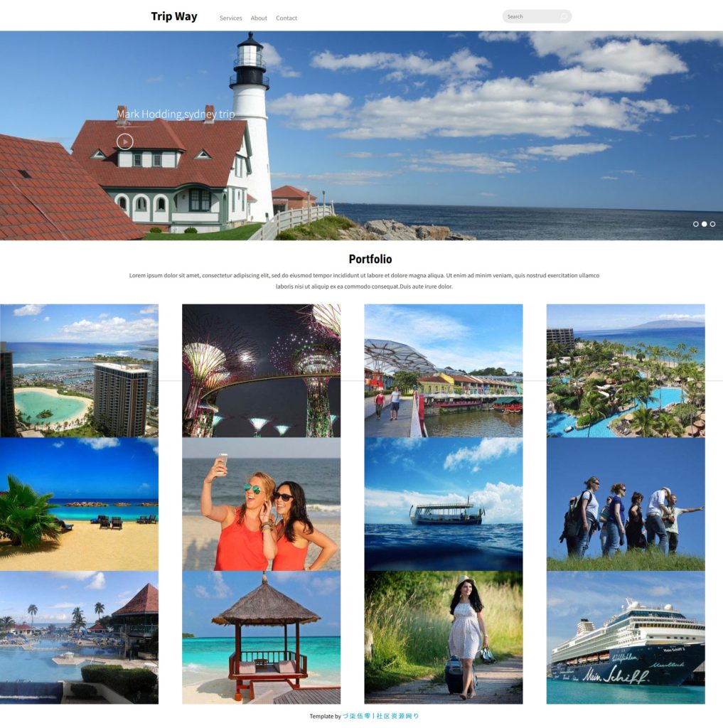Open the cruise ship Mein Schiff thumbnail

(626, 638)
